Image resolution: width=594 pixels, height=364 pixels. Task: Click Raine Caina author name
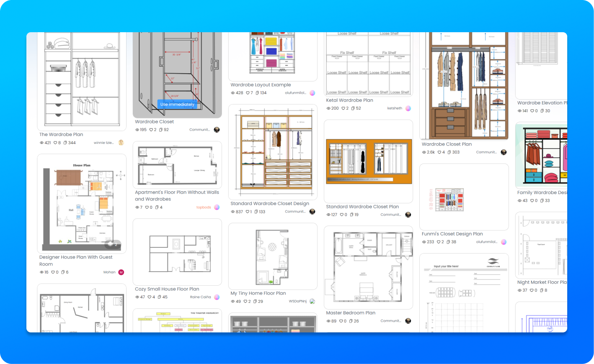coord(200,297)
